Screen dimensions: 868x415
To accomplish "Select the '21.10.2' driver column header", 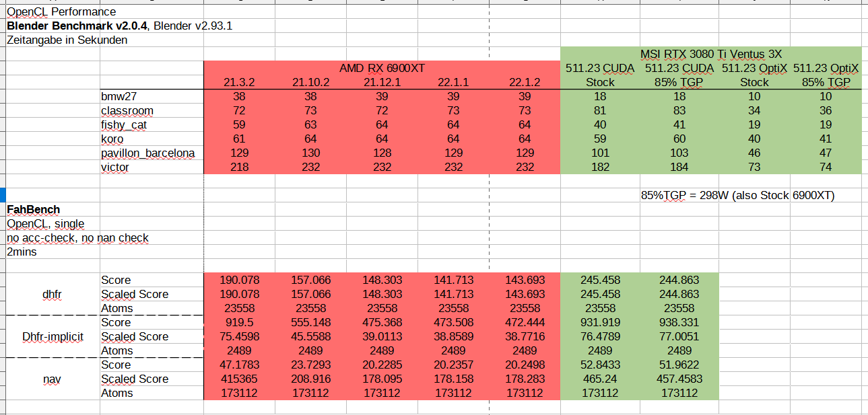I will 310,82.
